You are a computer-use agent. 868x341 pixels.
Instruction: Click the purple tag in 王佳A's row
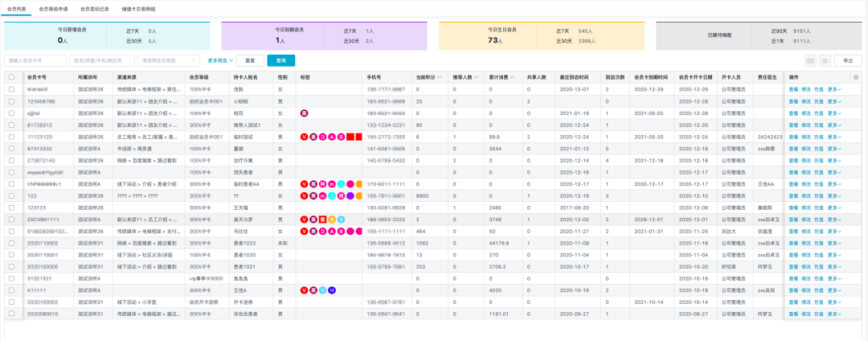click(313, 290)
